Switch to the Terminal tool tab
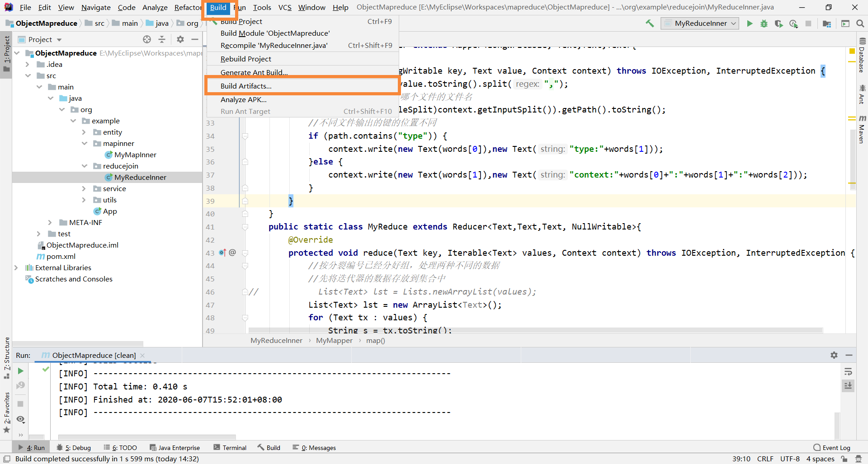This screenshot has height=464, width=868. pyautogui.click(x=230, y=448)
